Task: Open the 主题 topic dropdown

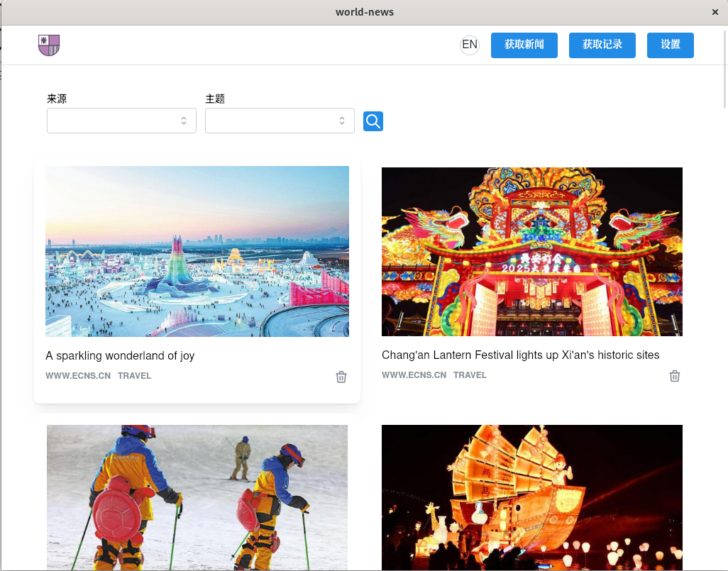Action: tap(280, 121)
